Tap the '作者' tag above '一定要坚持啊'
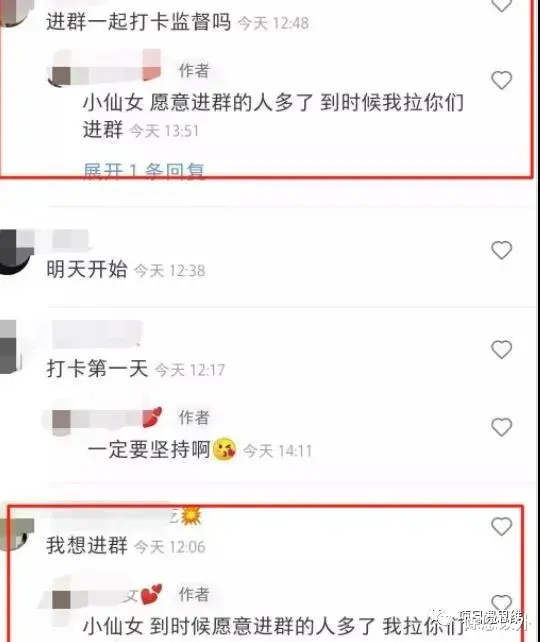Image resolution: width=540 pixels, height=642 pixels. coord(194,418)
